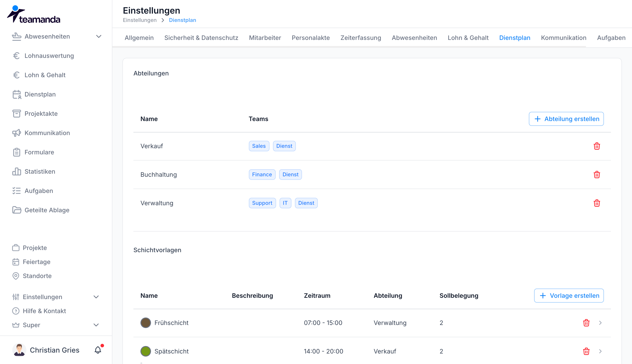This screenshot has height=364, width=632.
Task: Open Abwesenheiten plane icon in sidebar
Action: pos(16,36)
